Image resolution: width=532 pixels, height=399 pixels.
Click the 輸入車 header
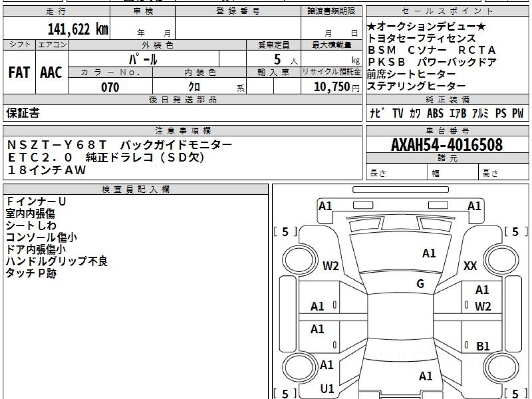click(274, 72)
